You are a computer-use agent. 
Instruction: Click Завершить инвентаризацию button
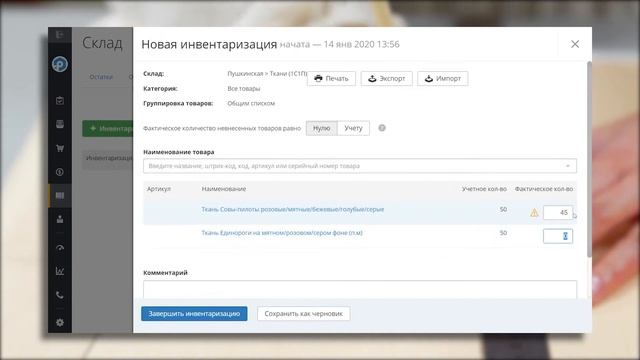click(x=194, y=314)
